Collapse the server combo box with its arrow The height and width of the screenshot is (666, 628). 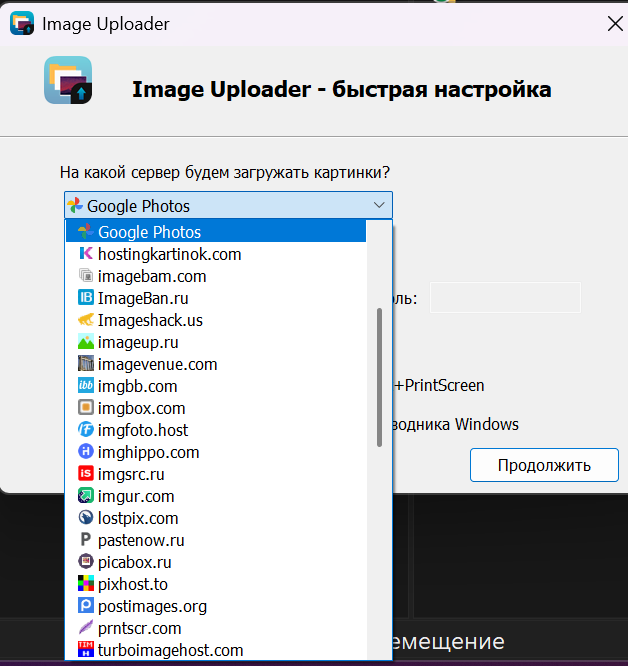[379, 206]
